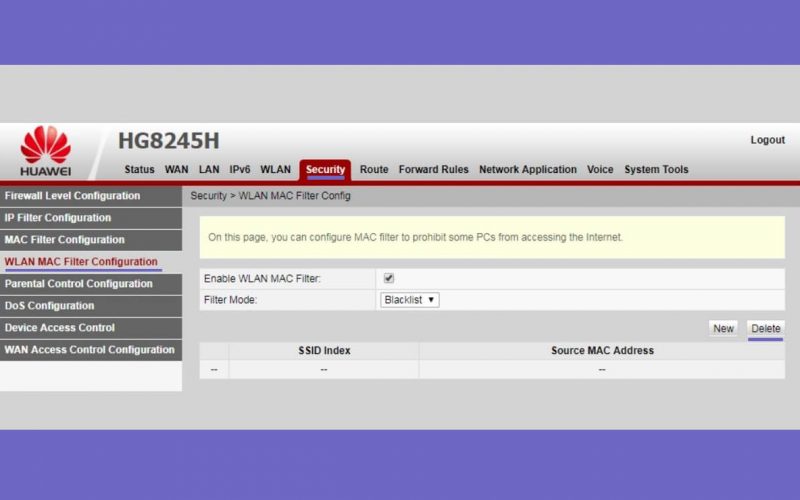Switch to the LAN tab
The height and width of the screenshot is (500, 800).
point(209,169)
